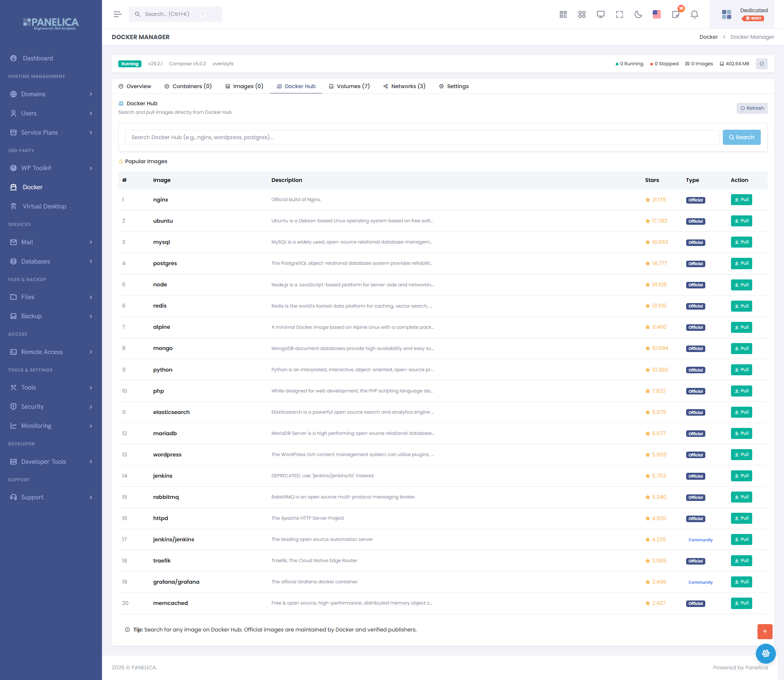Viewport: 784px width, 680px height.
Task: Collapse sidebar with hamburger menu icon
Action: click(x=118, y=14)
